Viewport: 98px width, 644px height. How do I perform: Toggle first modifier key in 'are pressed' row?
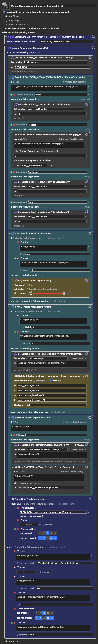click(40, 533)
